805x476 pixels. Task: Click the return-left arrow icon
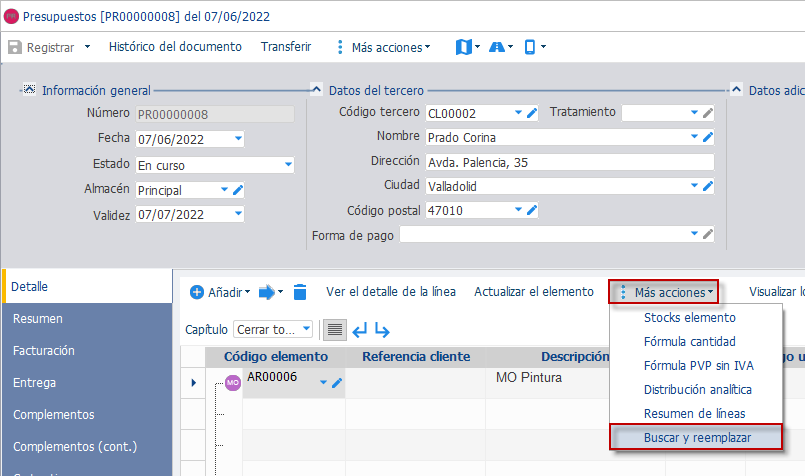[x=360, y=330]
